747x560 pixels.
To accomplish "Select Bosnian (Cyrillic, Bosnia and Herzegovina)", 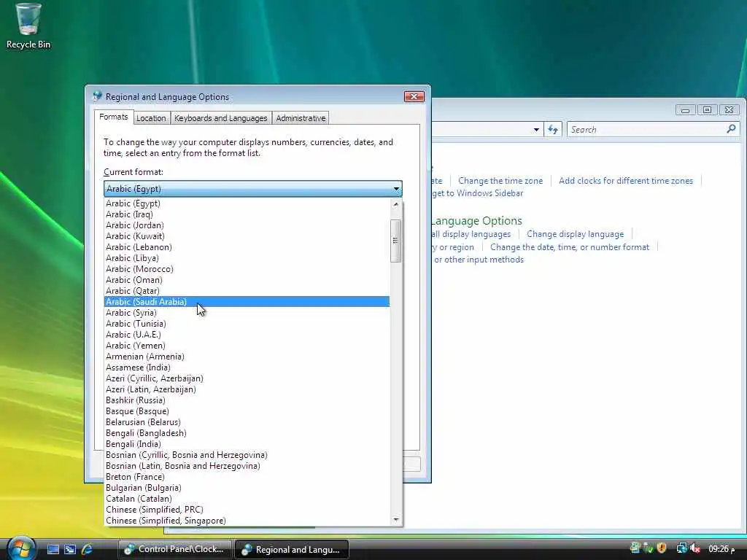I will [247, 455].
